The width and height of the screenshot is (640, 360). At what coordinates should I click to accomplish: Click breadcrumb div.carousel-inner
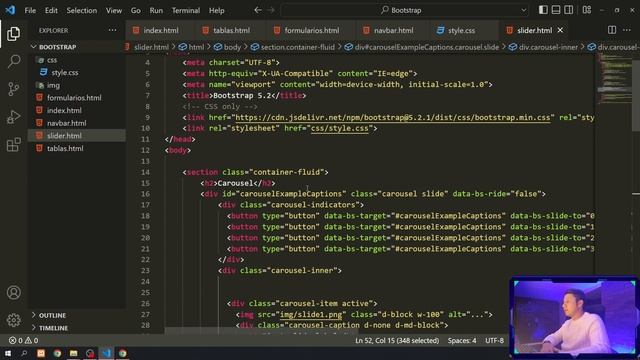[x=548, y=47]
